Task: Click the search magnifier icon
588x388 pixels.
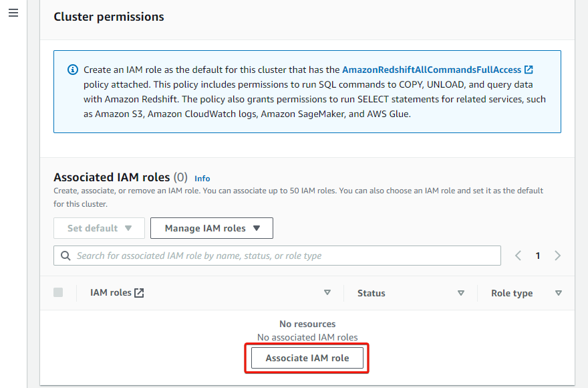Action: (65, 256)
